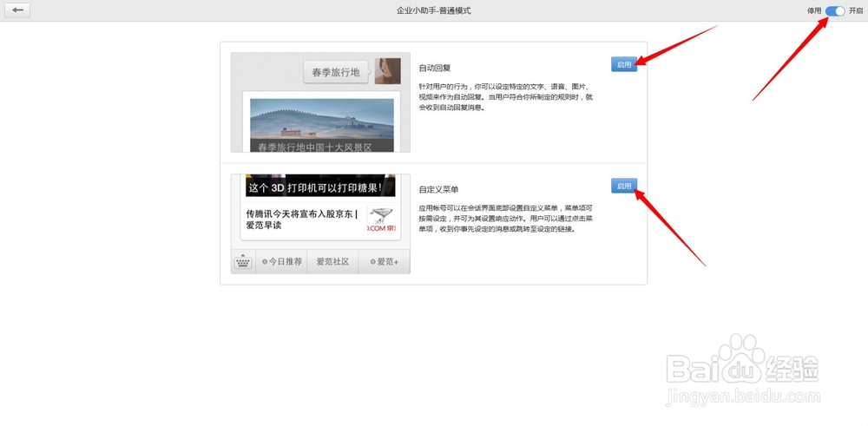Click the 开启 label
This screenshot has height=426, width=868.
tap(856, 11)
